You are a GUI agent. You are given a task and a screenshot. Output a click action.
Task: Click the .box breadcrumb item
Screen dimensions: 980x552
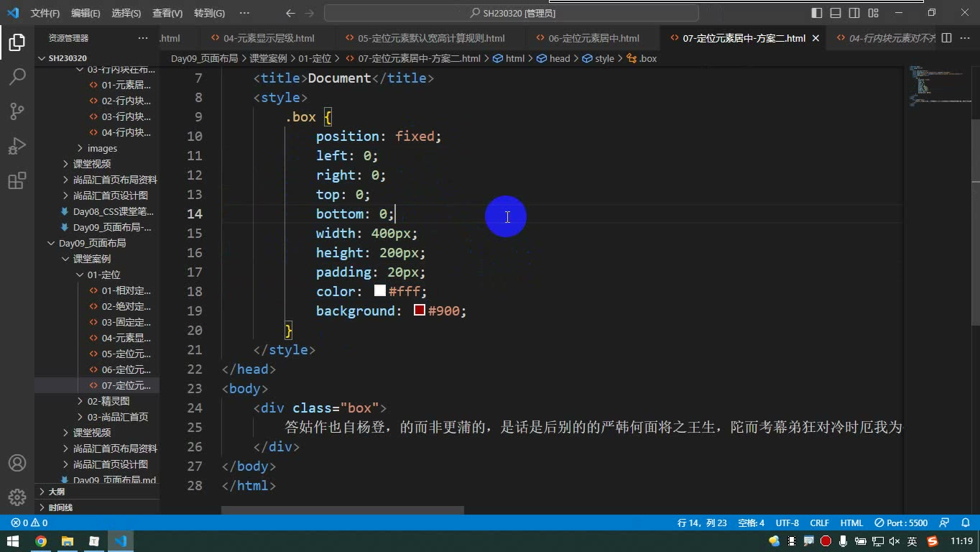pyautogui.click(x=642, y=58)
